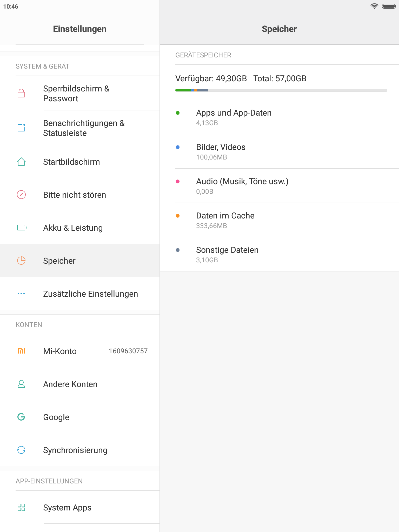Open the Startbildschirm settings entry
This screenshot has height=532, width=399.
(72, 162)
